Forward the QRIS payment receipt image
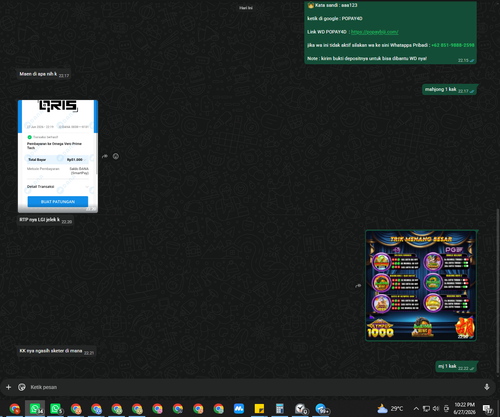Image resolution: width=500 pixels, height=417 pixels. pyautogui.click(x=105, y=156)
